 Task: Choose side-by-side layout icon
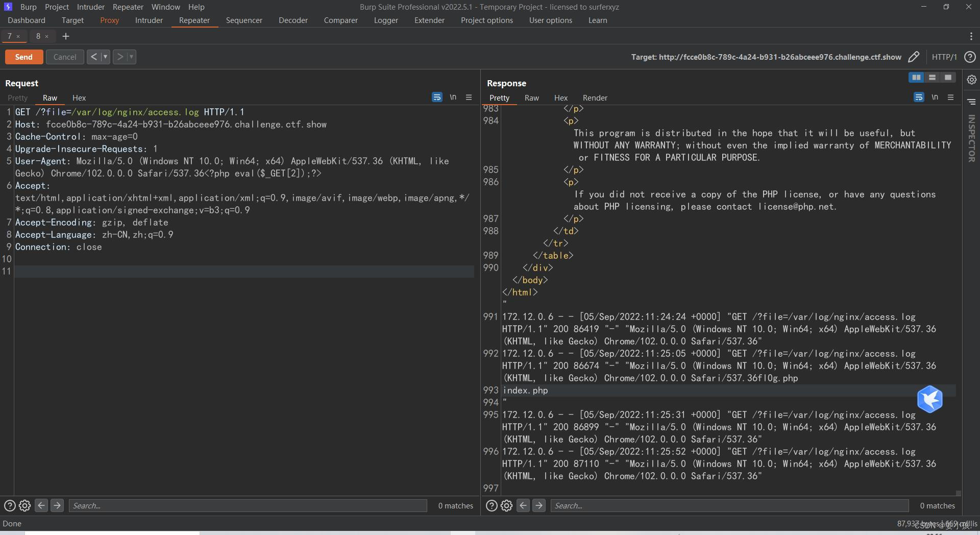click(916, 77)
